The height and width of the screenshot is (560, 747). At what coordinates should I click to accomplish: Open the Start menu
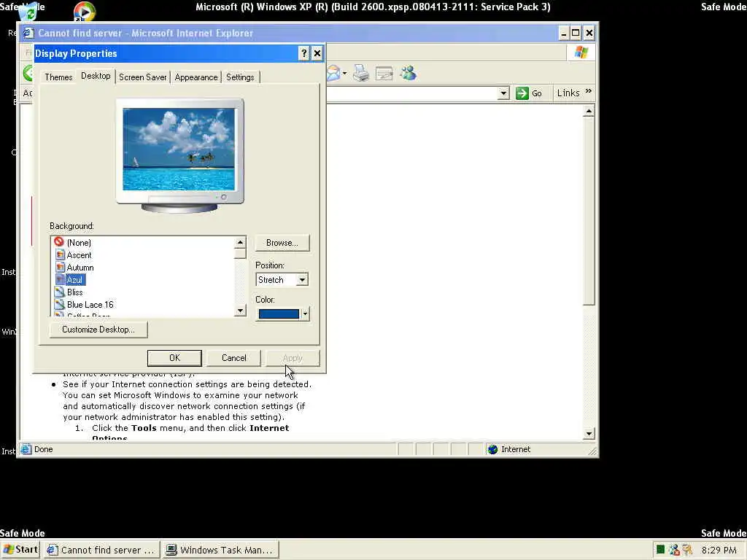20,550
